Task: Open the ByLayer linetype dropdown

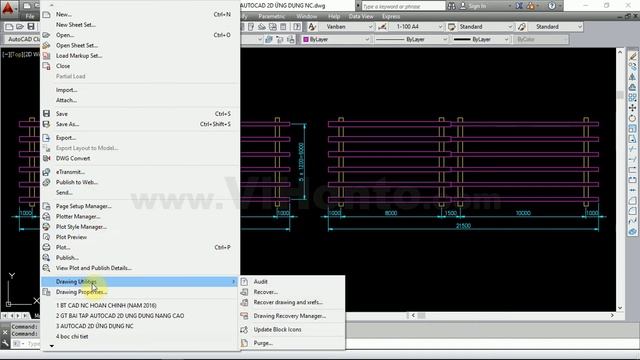Action: (444, 40)
